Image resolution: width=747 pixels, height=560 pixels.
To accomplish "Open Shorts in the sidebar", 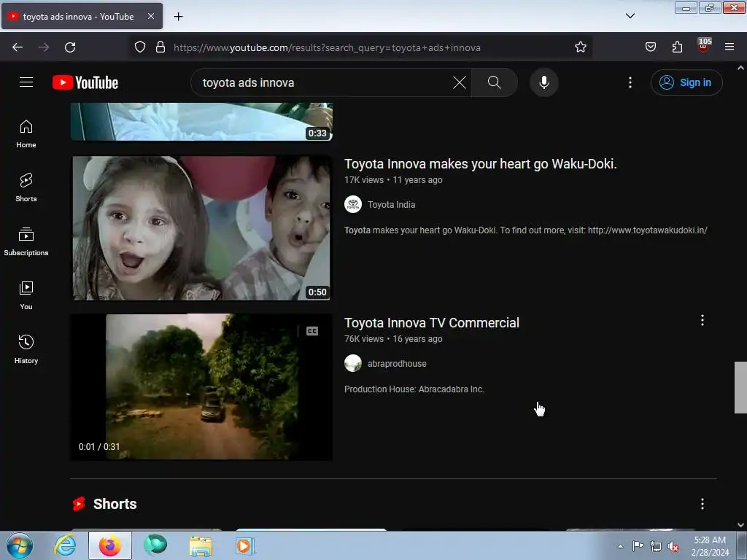I will pos(26,187).
